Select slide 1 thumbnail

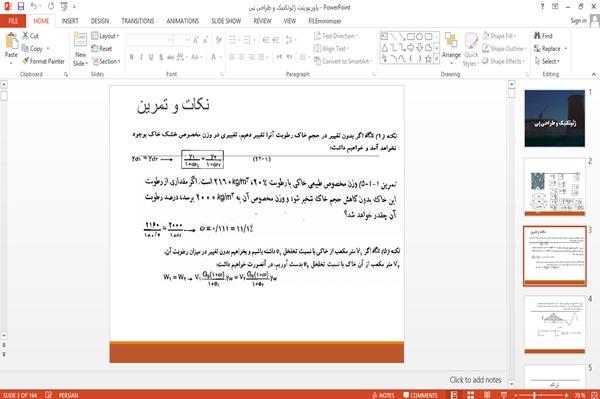(554, 118)
